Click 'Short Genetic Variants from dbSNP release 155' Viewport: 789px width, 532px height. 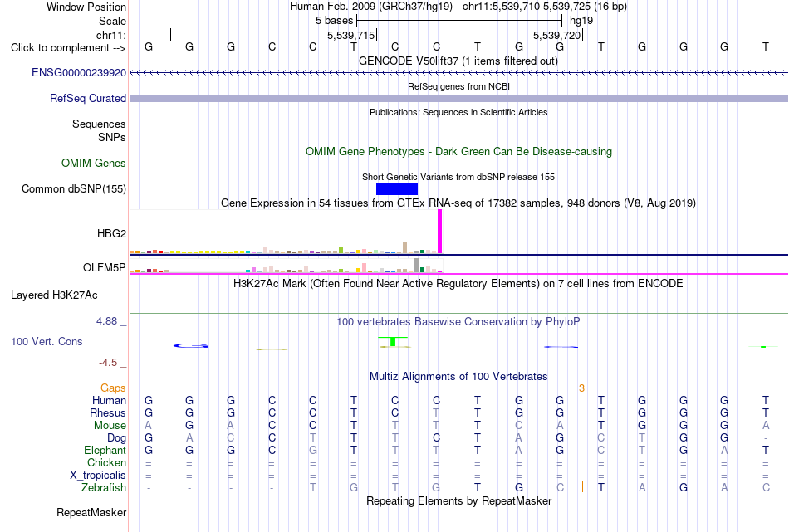point(458,177)
